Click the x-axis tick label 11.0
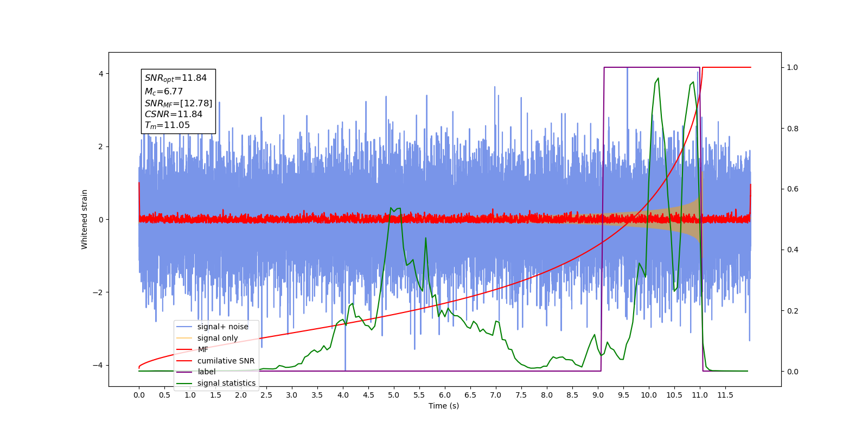Viewport: 868px width, 434px height. point(700,395)
